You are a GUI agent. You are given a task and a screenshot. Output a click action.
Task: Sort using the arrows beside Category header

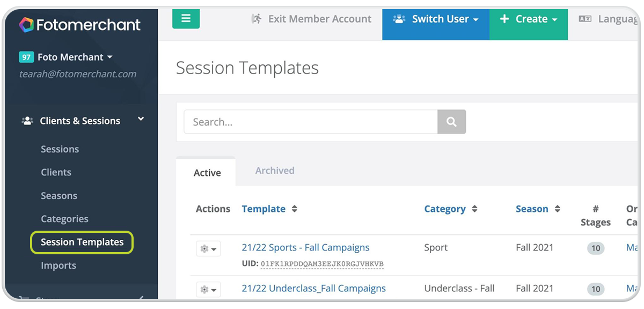tap(474, 209)
